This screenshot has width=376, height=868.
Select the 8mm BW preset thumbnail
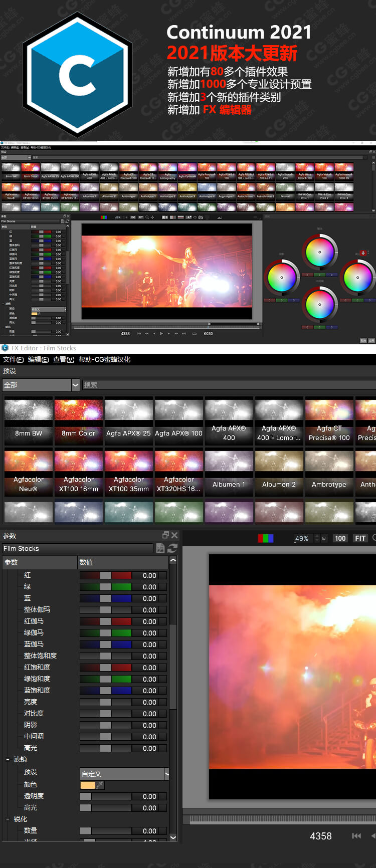29,421
